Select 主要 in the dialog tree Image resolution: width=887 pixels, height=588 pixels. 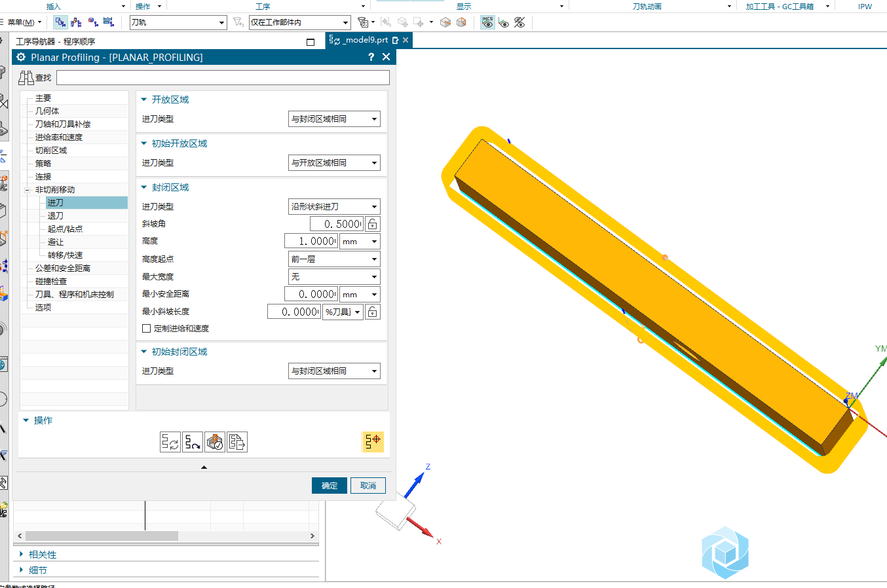pyautogui.click(x=43, y=98)
